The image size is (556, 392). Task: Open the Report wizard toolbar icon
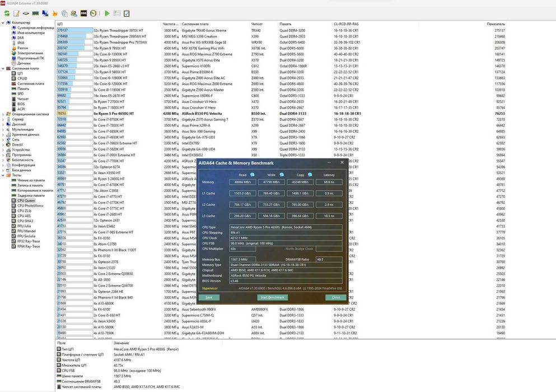16,13
